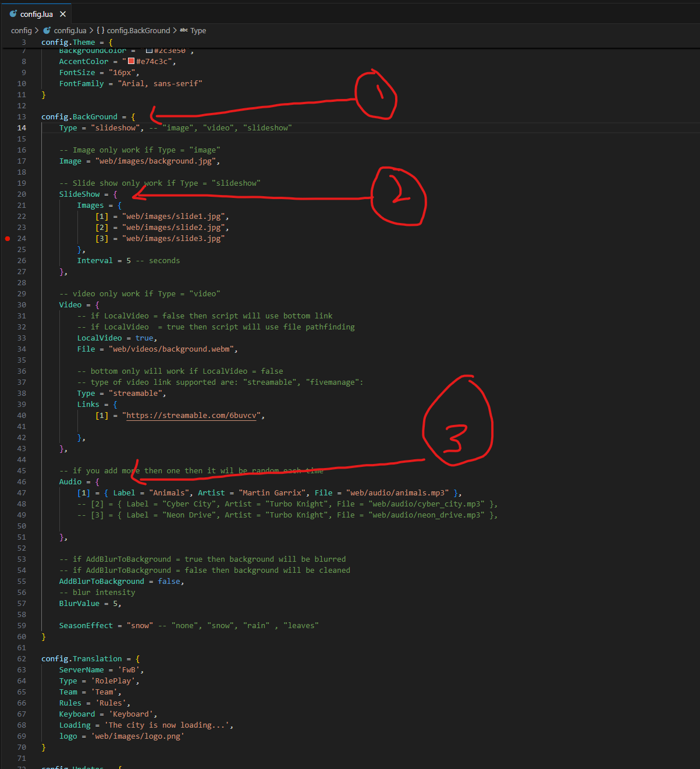Click the "snow" SeasonEffect value
This screenshot has width=700, height=769.
pos(140,626)
